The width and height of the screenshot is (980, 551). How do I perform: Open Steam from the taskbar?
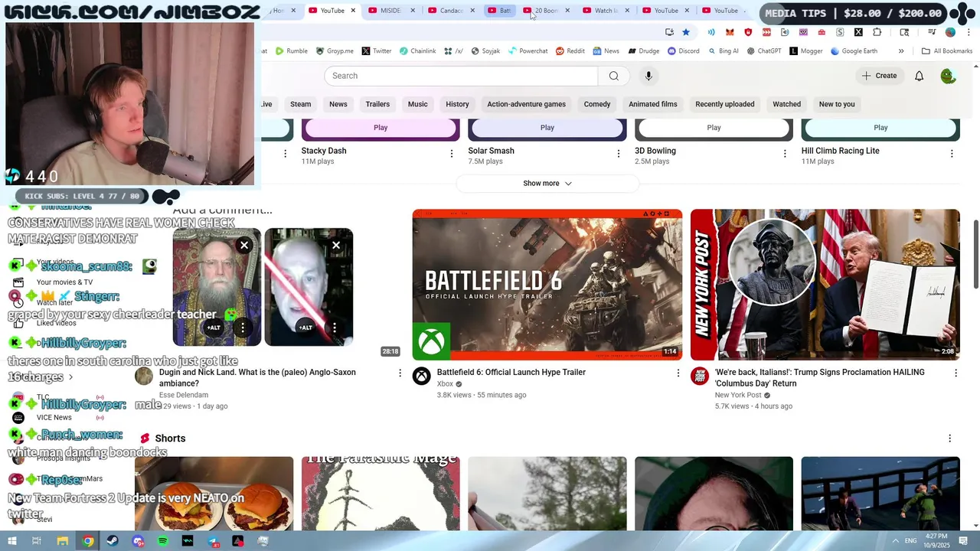click(113, 541)
